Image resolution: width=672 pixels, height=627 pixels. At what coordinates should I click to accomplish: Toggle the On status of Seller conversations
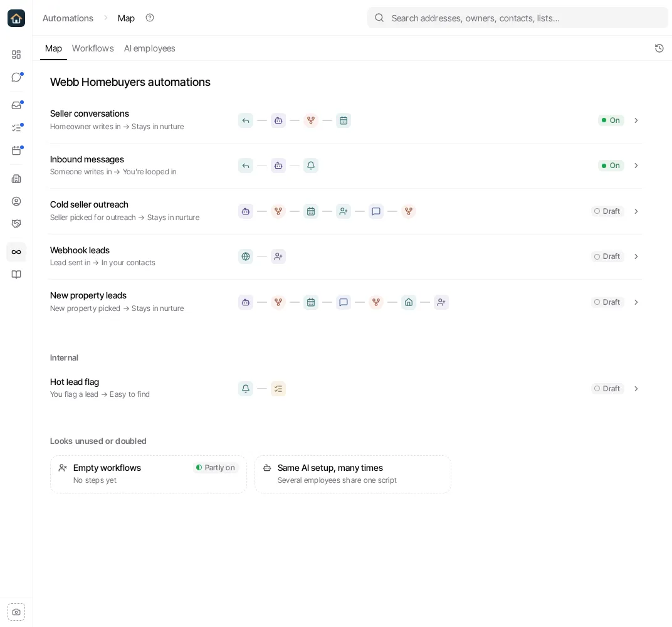pos(611,120)
